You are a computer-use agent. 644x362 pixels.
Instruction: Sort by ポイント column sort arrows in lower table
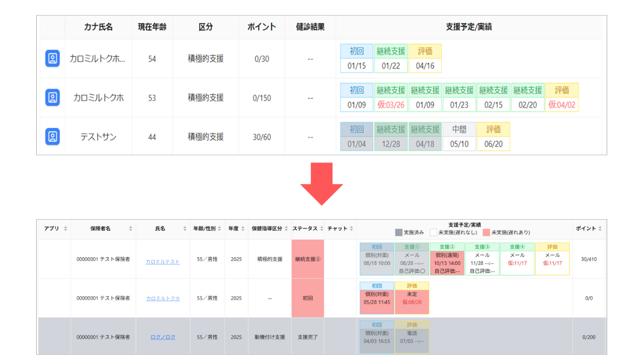coord(600,229)
